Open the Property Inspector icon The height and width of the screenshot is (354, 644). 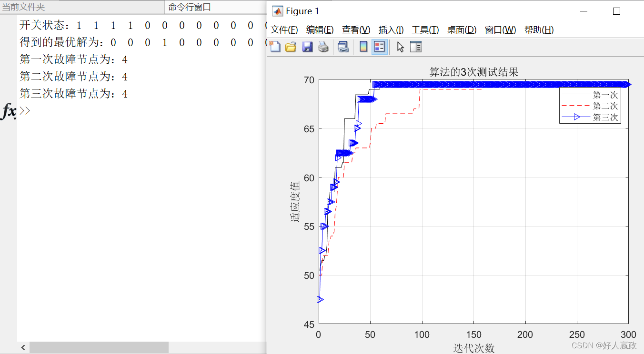[x=416, y=47]
